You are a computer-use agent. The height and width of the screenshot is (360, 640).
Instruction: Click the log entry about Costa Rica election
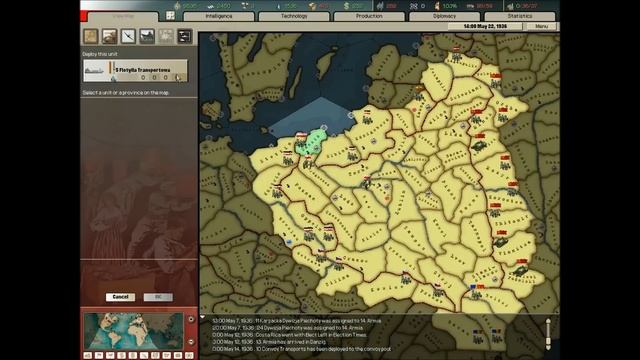[x=289, y=335]
